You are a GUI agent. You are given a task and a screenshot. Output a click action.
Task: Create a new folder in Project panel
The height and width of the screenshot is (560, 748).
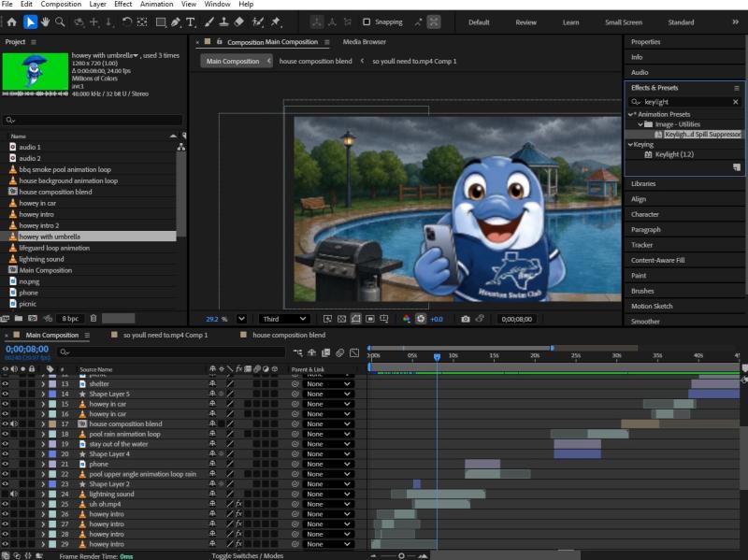pos(18,318)
